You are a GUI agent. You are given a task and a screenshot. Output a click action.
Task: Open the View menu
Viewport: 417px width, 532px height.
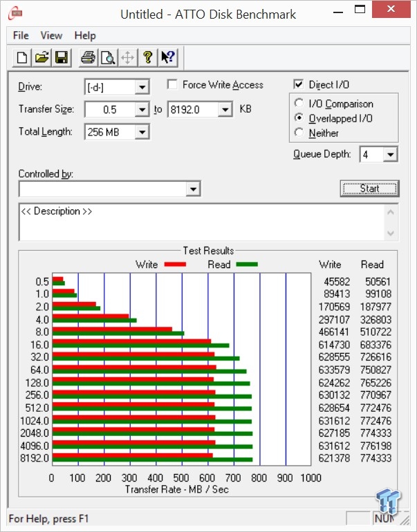51,35
